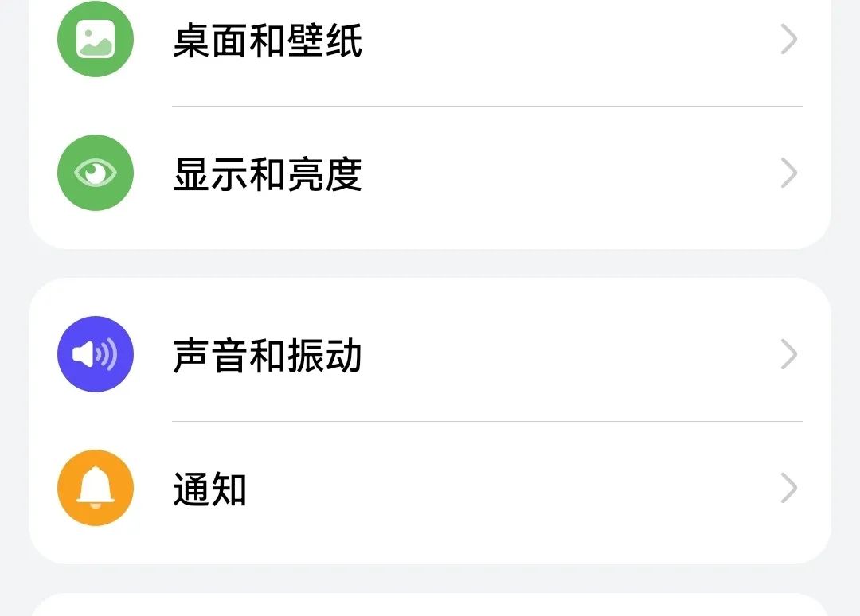Screen dimensions: 860x616
Task: Expand the 声音和振动 row chevron
Action: [788, 353]
